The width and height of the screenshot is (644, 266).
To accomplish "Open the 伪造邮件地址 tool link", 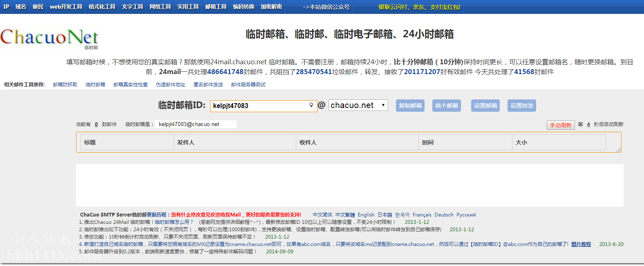I will tap(170, 85).
